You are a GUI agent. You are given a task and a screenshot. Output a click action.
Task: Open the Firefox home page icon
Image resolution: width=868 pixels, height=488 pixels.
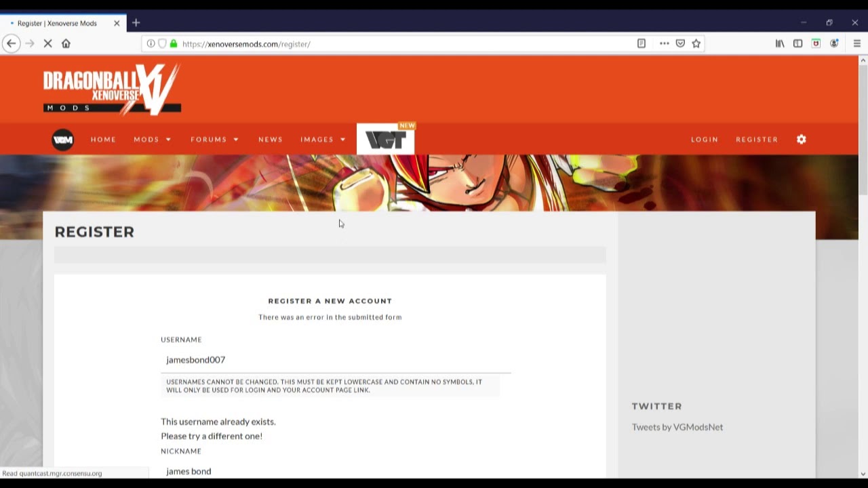(x=66, y=43)
